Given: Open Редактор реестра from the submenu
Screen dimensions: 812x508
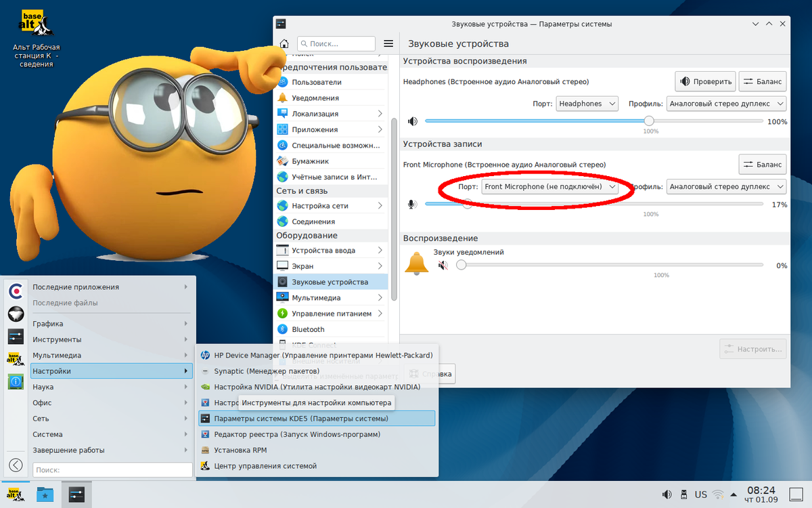Looking at the screenshot, I should pyautogui.click(x=316, y=434).
